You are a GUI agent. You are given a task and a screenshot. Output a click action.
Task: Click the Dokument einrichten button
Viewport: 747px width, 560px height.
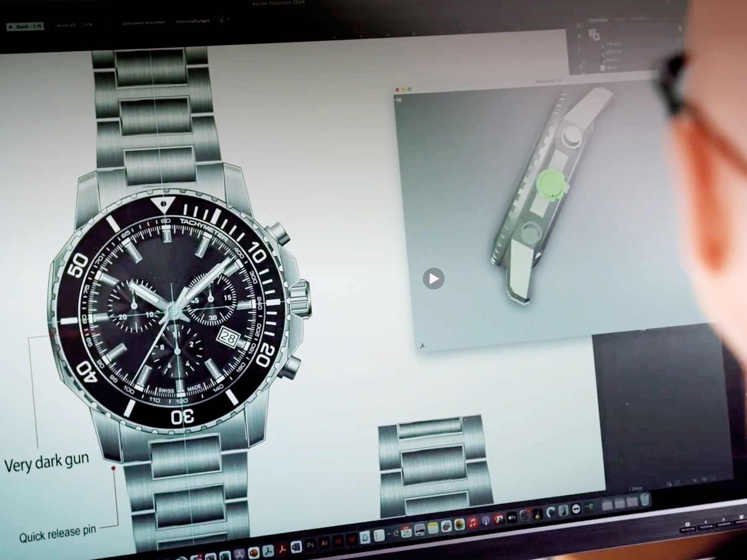click(144, 23)
